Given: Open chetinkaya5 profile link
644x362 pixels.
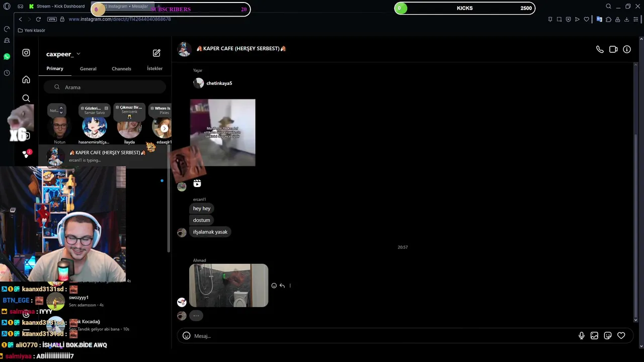Looking at the screenshot, I should coord(219,83).
